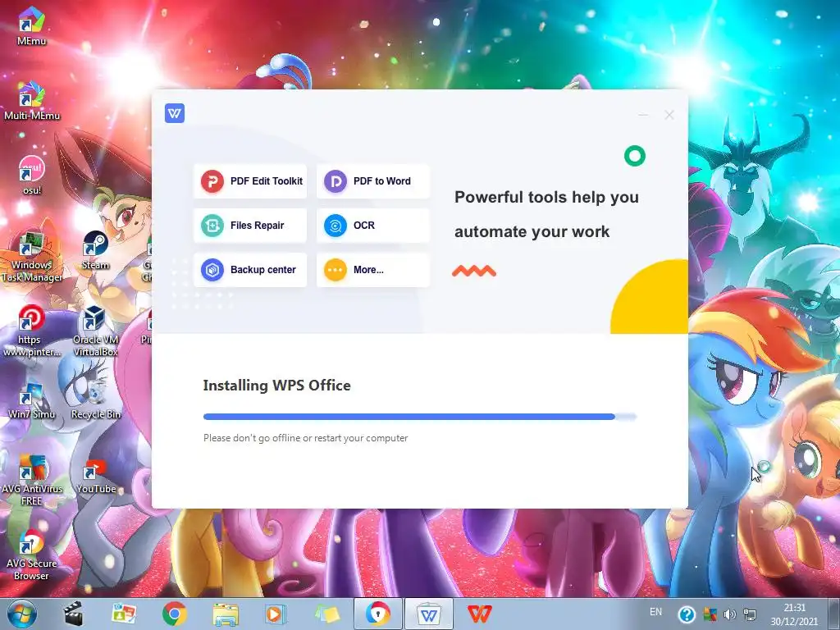Click the blue OCR icon

tap(336, 226)
